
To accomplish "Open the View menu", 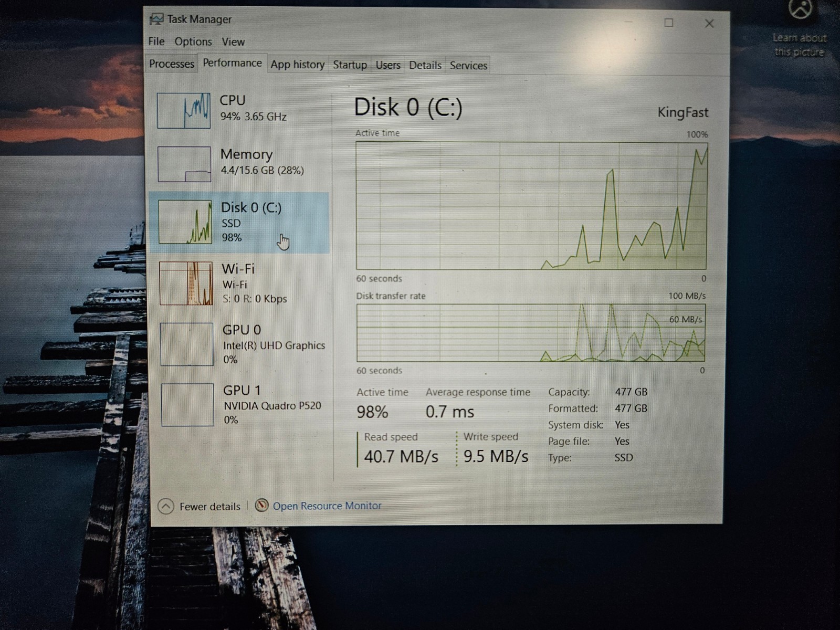I will pyautogui.click(x=233, y=42).
